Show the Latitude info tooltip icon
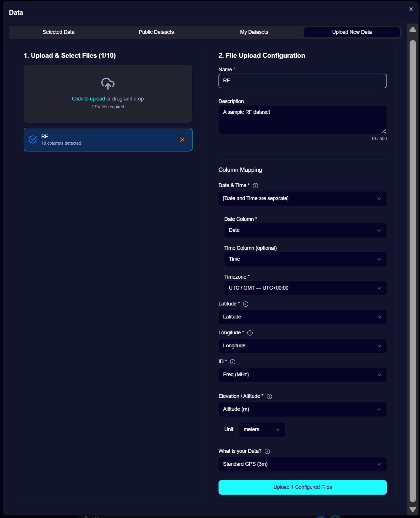 tap(246, 304)
